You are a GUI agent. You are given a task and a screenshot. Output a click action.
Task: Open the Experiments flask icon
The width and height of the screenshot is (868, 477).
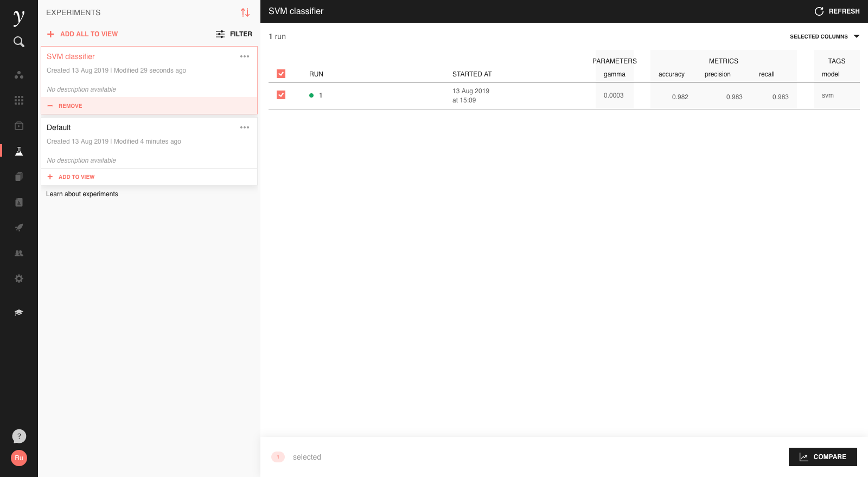pyautogui.click(x=19, y=151)
